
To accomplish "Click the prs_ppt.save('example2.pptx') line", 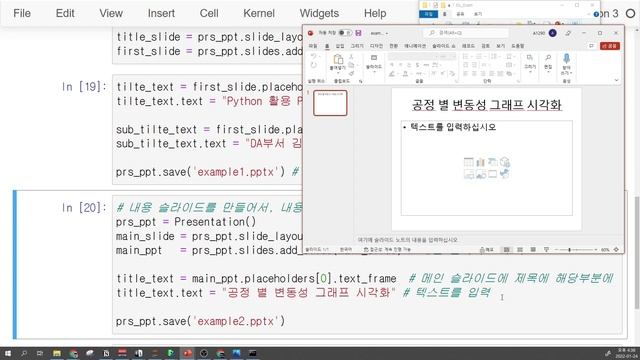I will point(200,321).
